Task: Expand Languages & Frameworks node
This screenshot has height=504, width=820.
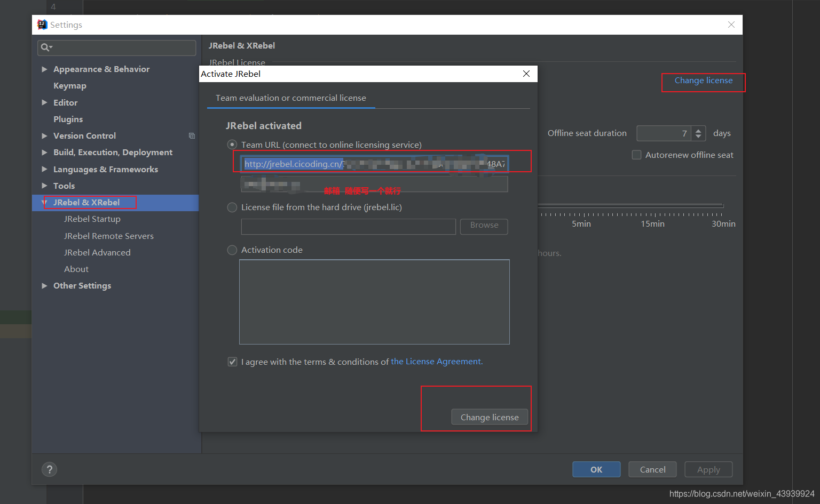Action: [44, 169]
